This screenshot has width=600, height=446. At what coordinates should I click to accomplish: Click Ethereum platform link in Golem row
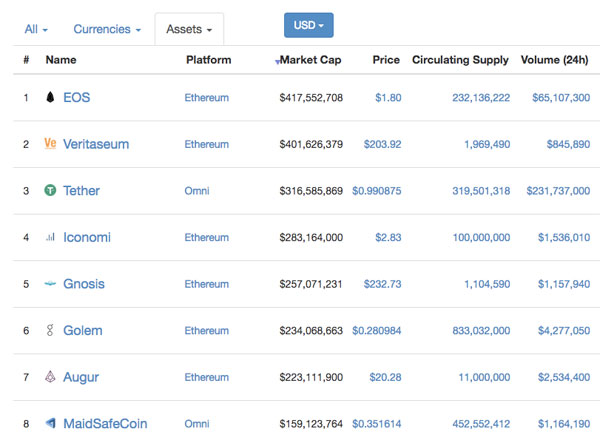[x=207, y=330]
